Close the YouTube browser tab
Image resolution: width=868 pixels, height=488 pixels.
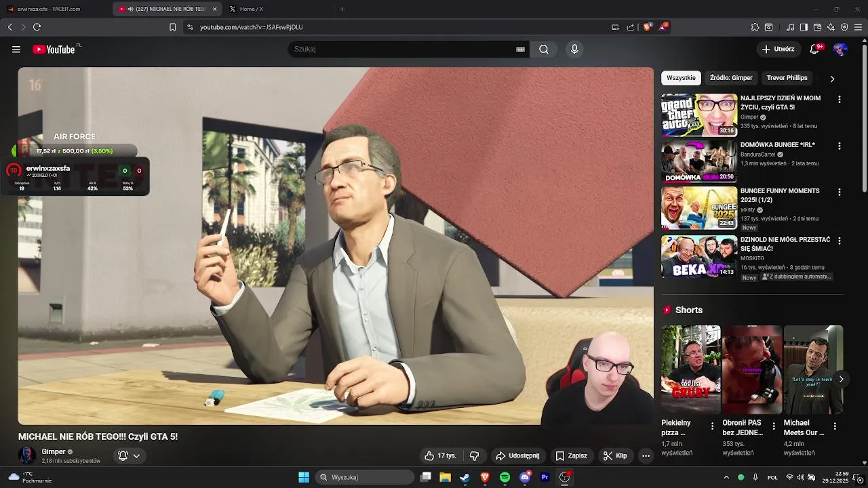coord(215,9)
